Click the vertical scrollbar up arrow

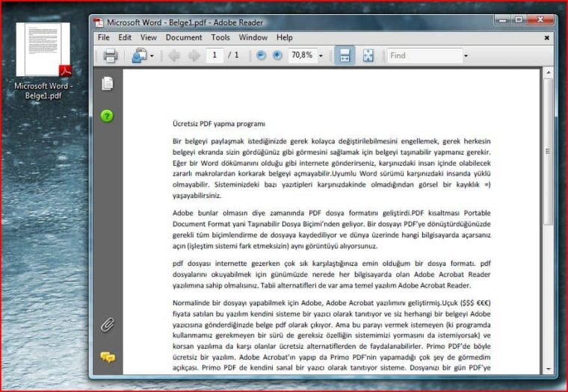click(x=548, y=72)
